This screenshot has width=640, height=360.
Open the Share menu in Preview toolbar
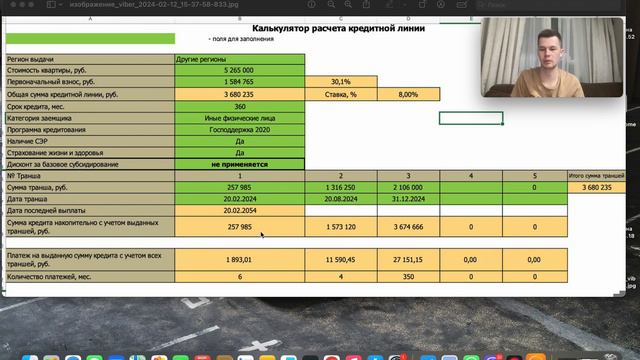pyautogui.click(x=367, y=4)
